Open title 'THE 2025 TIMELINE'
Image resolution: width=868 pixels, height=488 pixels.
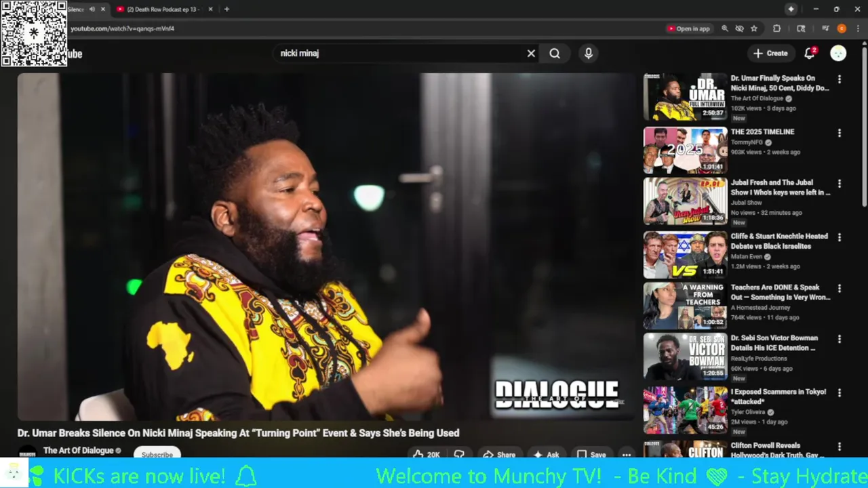[762, 131]
